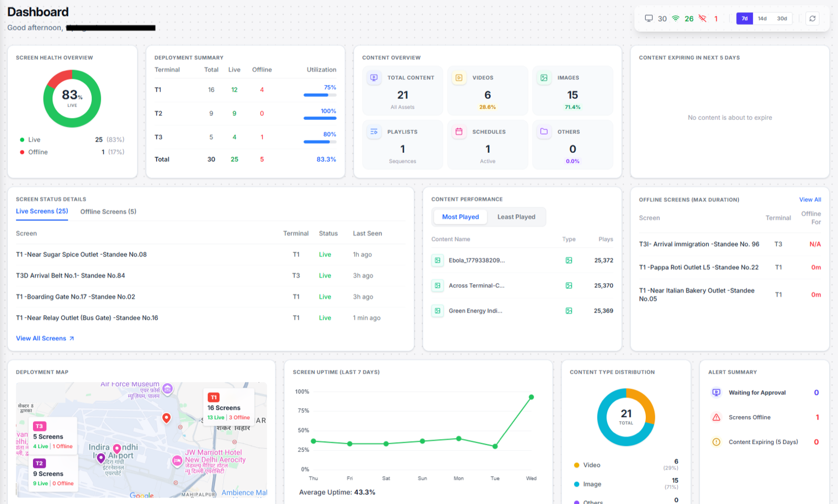Open the Offline Screens (5) tab
The width and height of the screenshot is (838, 504).
(x=108, y=211)
